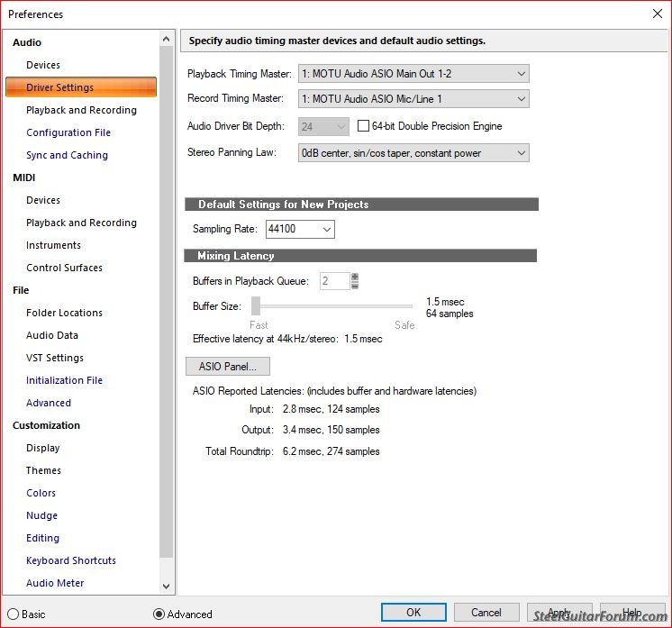Click the 'Effective latency at 44kHz/stereo' text
Viewport: 672px width, 628px height.
coord(265,339)
